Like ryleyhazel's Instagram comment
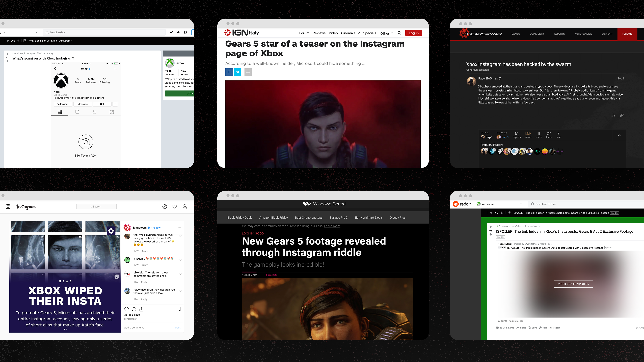Screen dimensions: 644x362 [180, 291]
